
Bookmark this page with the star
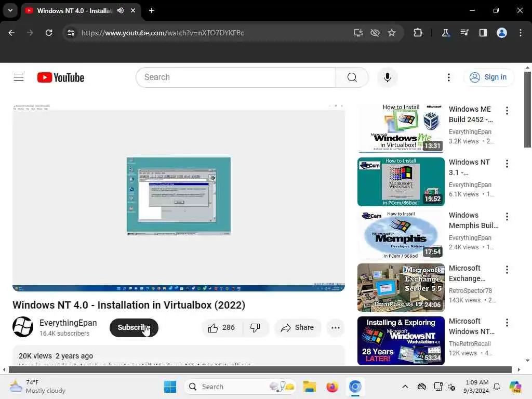tap(392, 33)
